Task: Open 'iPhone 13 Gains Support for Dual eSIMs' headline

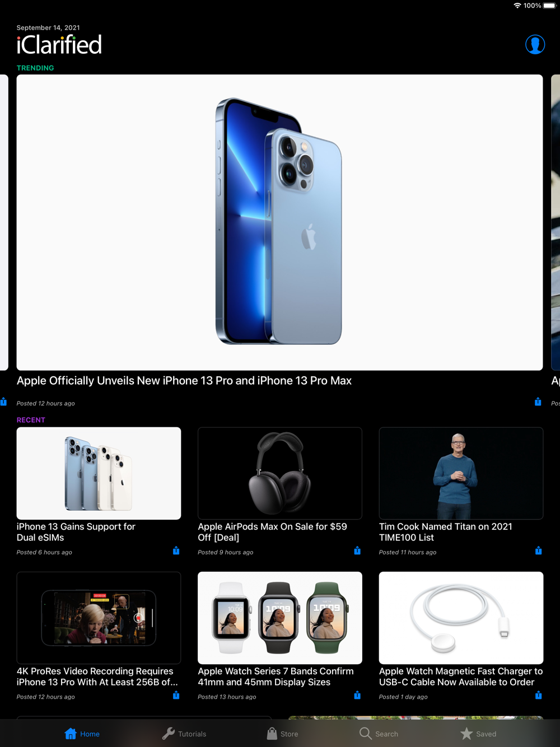Action: pyautogui.click(x=76, y=532)
